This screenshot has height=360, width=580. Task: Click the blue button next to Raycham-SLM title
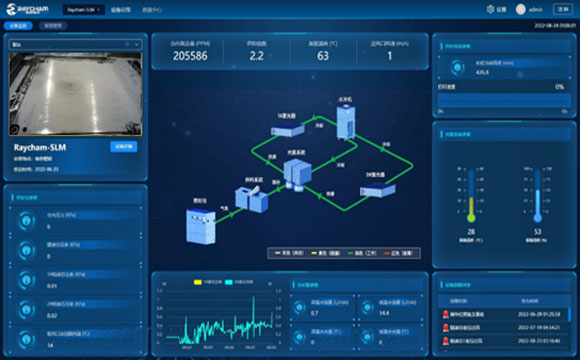click(124, 147)
